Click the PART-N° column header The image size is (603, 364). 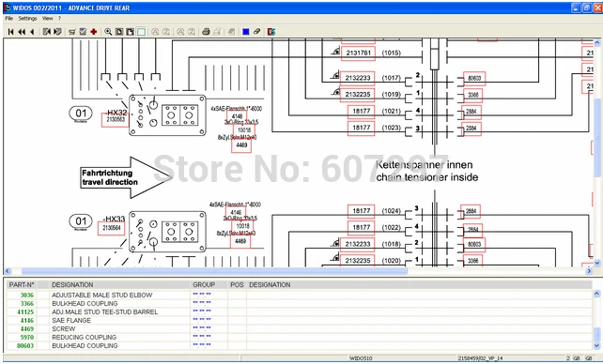pos(22,285)
